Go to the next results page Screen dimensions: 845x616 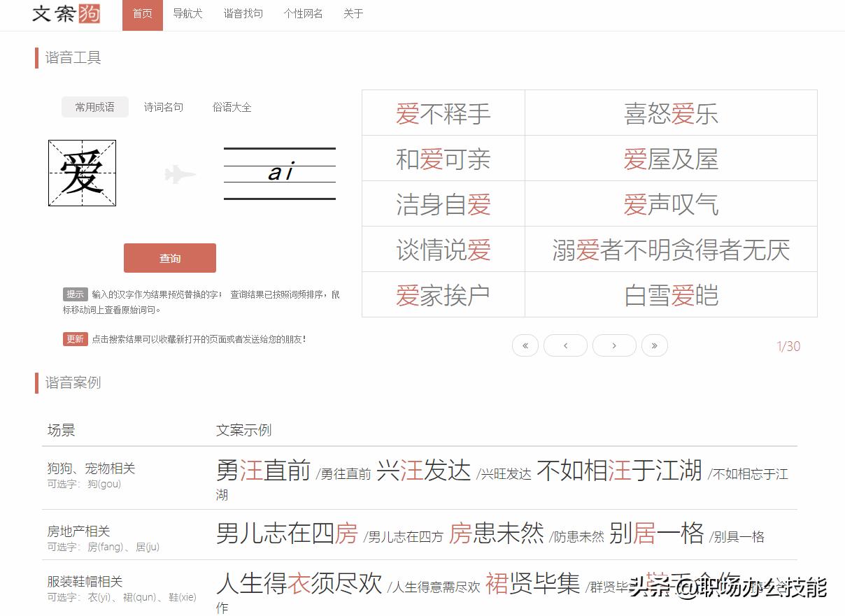pos(614,345)
